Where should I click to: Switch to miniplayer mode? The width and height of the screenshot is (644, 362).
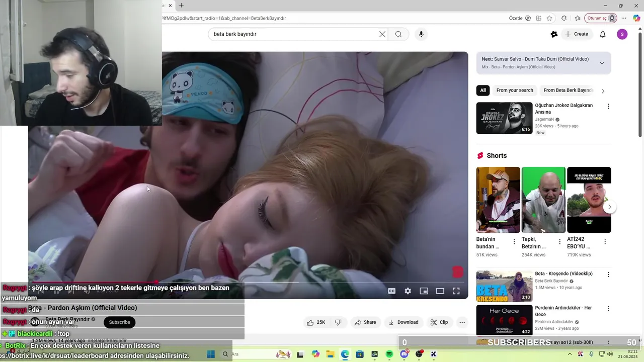point(424,291)
